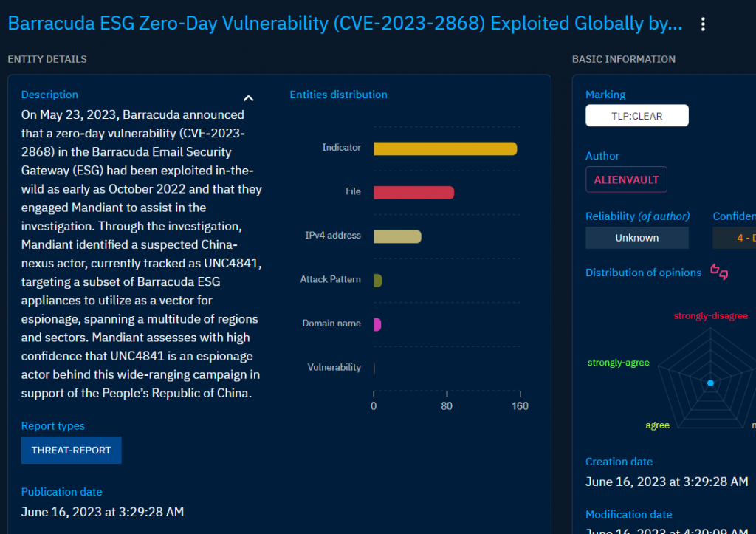
Task: Click the 'Reliability (of author)' label
Action: point(637,216)
